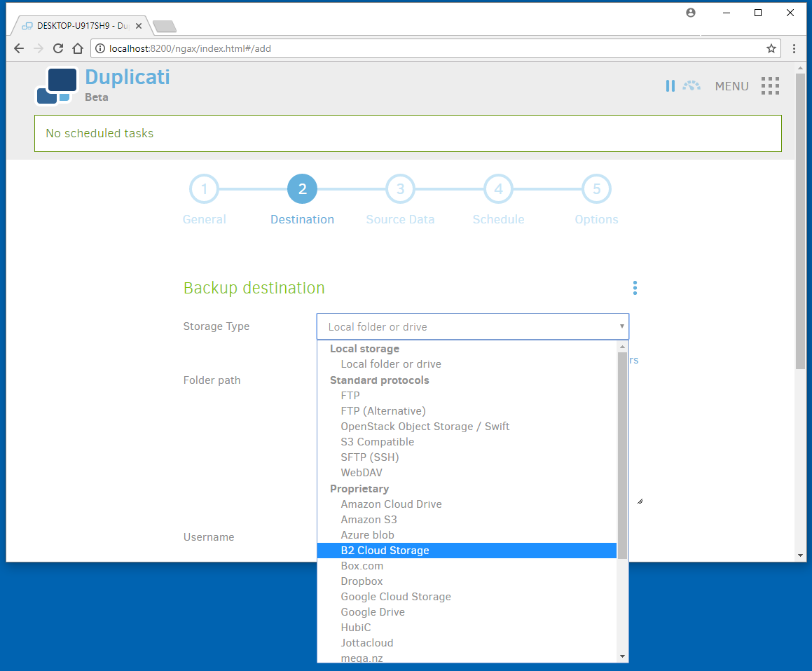Select Google Drive option
The image size is (812, 671).
click(x=467, y=612)
